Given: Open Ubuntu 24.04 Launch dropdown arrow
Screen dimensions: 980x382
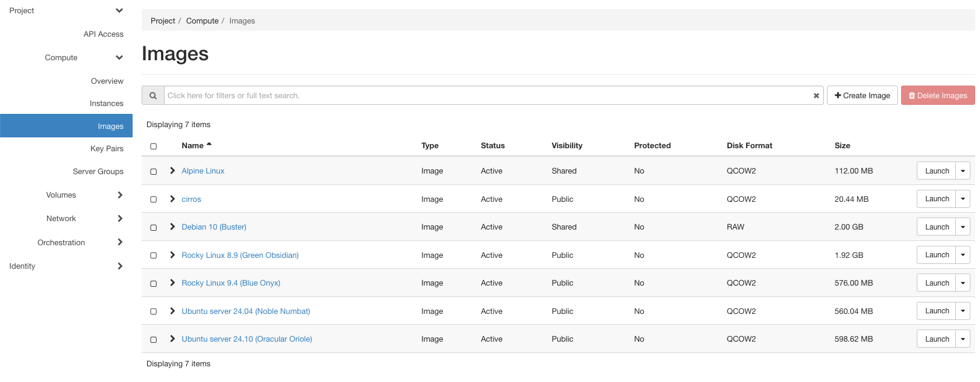Looking at the screenshot, I should coord(963,311).
